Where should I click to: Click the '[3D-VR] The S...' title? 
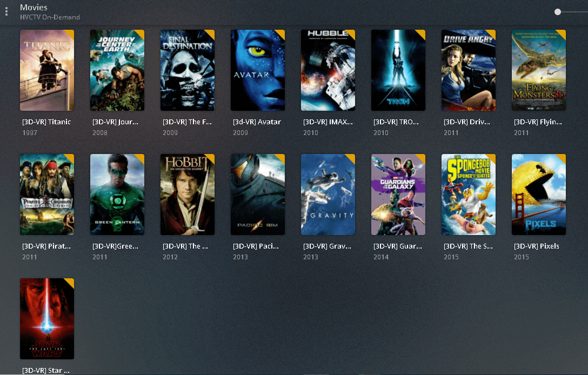(x=468, y=246)
